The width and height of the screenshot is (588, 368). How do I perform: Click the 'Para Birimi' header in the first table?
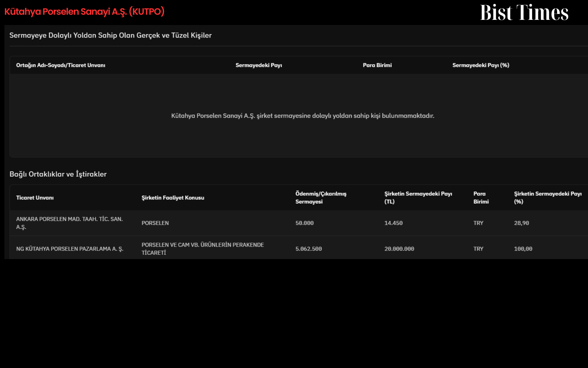(377, 65)
